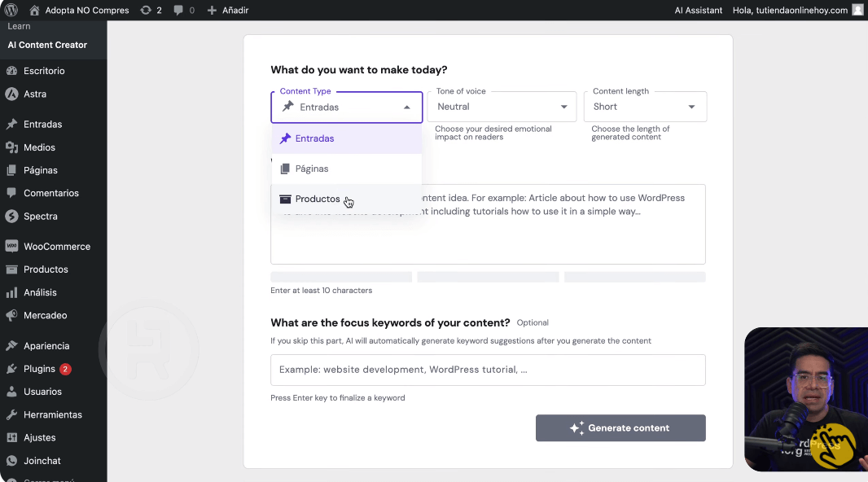Click the Apariencia brush icon
Viewport: 868px width, 482px height.
[11, 346]
